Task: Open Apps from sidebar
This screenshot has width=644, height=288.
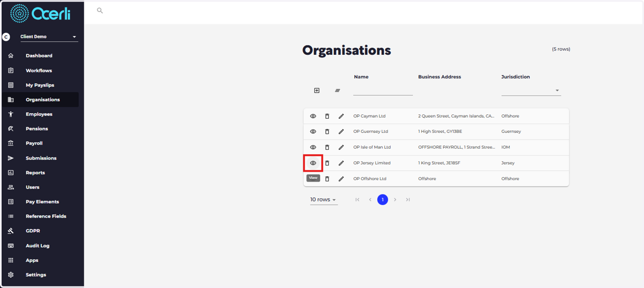Action: pos(32,260)
